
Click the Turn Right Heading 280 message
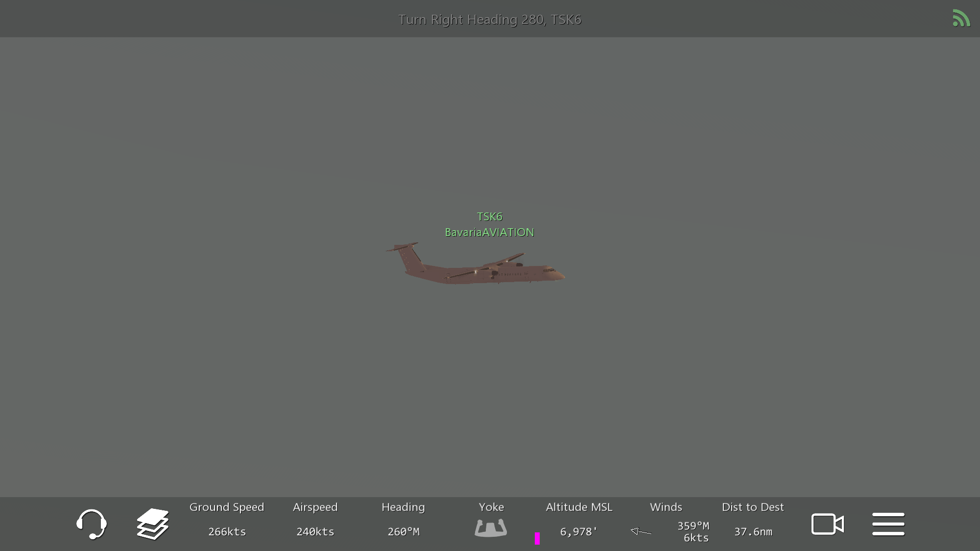489,20
